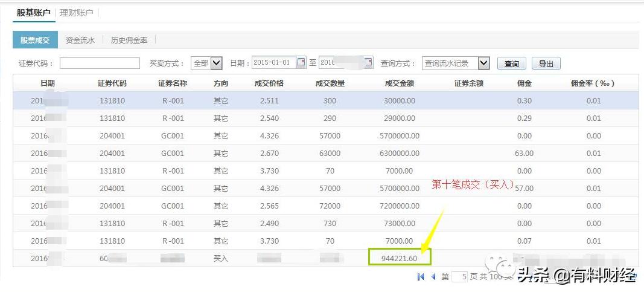Click the 证券名称 column header

tap(173, 83)
